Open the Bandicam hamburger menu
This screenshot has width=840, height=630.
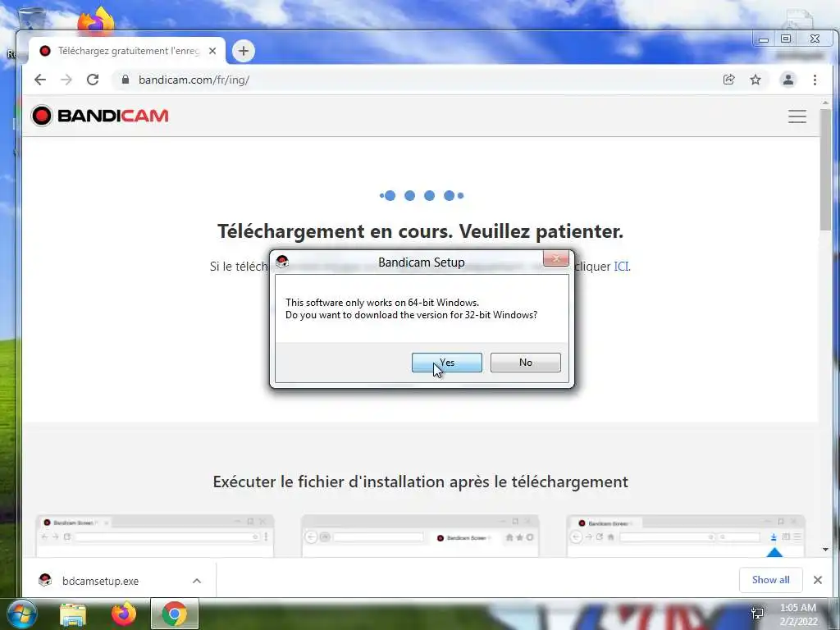click(797, 116)
